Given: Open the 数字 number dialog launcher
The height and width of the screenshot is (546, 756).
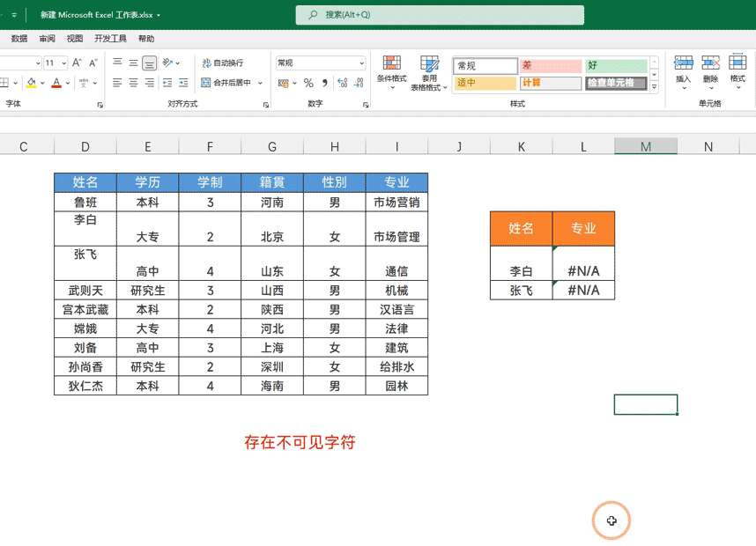Looking at the screenshot, I should coord(366,104).
